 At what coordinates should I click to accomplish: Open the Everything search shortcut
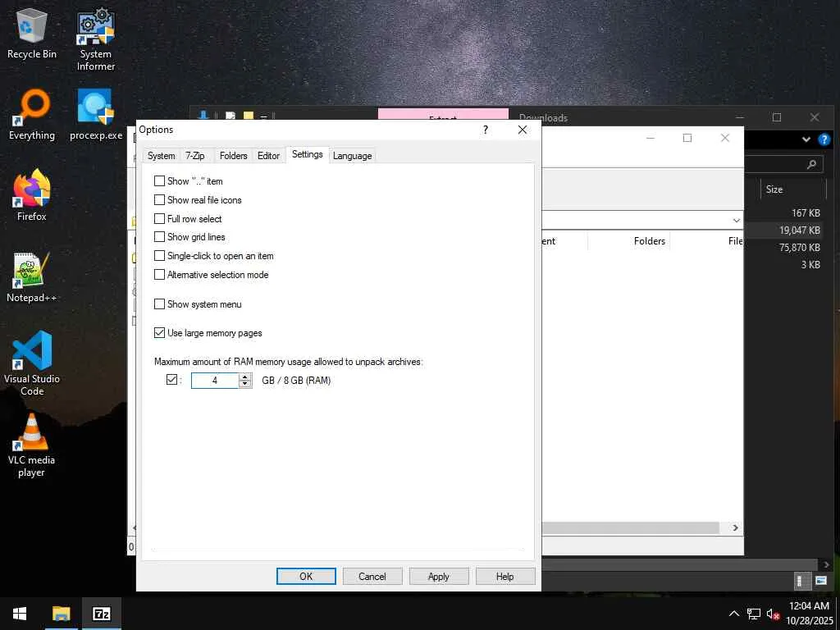pyautogui.click(x=32, y=115)
